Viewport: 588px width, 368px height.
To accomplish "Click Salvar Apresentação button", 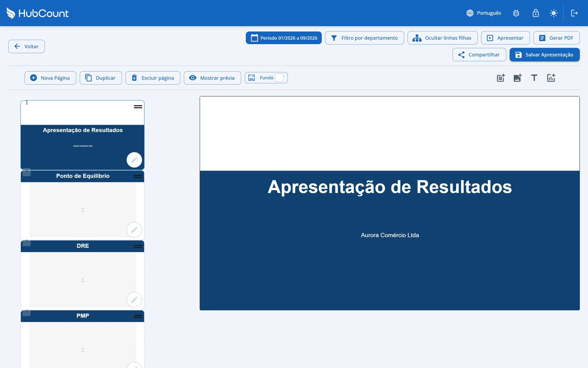I will [545, 54].
